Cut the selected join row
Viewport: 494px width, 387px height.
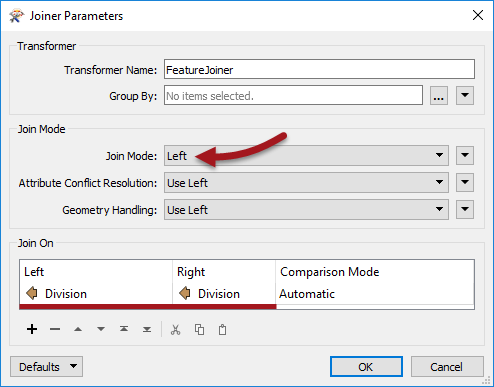[175, 330]
